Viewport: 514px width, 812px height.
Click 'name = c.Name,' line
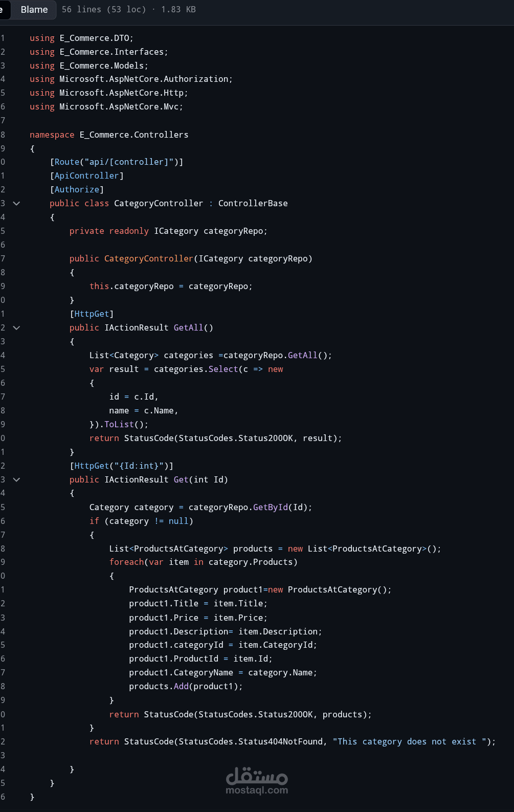pos(144,411)
